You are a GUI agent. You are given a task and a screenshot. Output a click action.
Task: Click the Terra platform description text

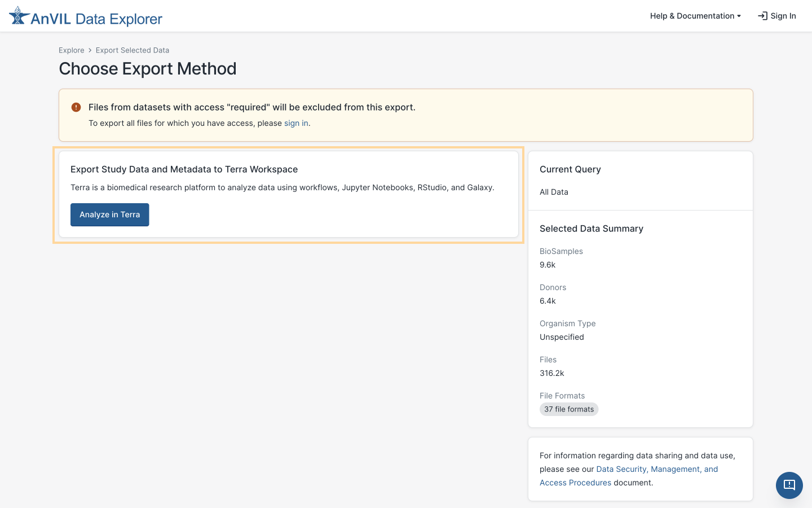283,187
